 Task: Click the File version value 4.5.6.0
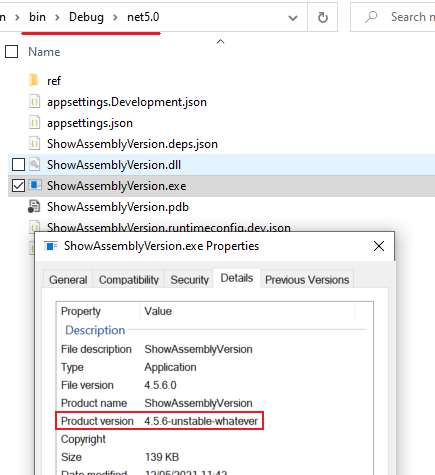coord(160,385)
